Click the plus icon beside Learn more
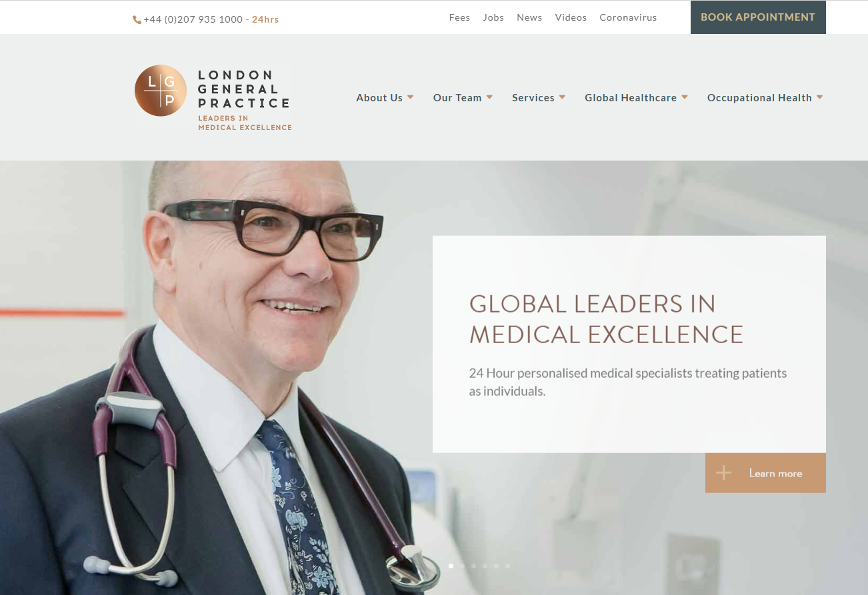 tap(724, 473)
